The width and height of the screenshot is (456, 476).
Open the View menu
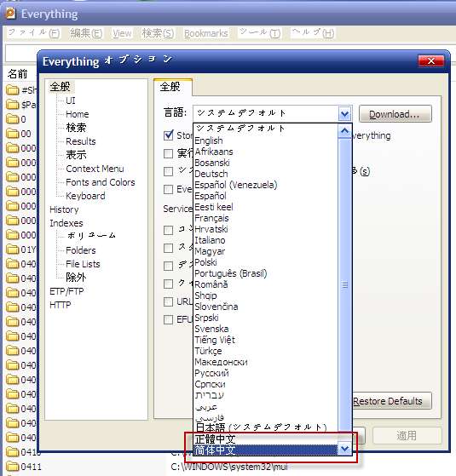tap(122, 33)
